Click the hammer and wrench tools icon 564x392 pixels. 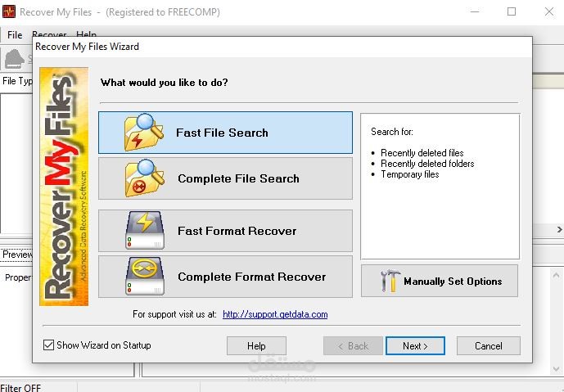click(x=390, y=281)
